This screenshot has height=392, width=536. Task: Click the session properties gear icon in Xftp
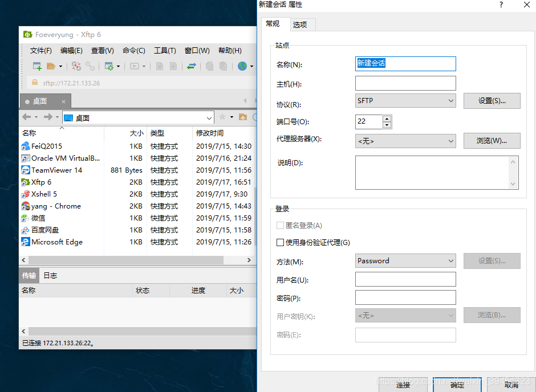coord(109,66)
